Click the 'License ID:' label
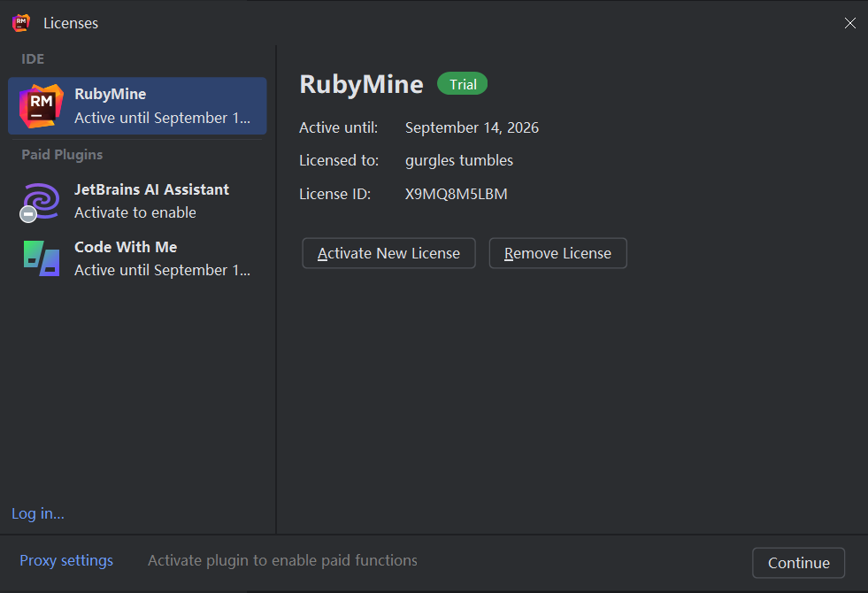This screenshot has height=593, width=868. click(335, 194)
